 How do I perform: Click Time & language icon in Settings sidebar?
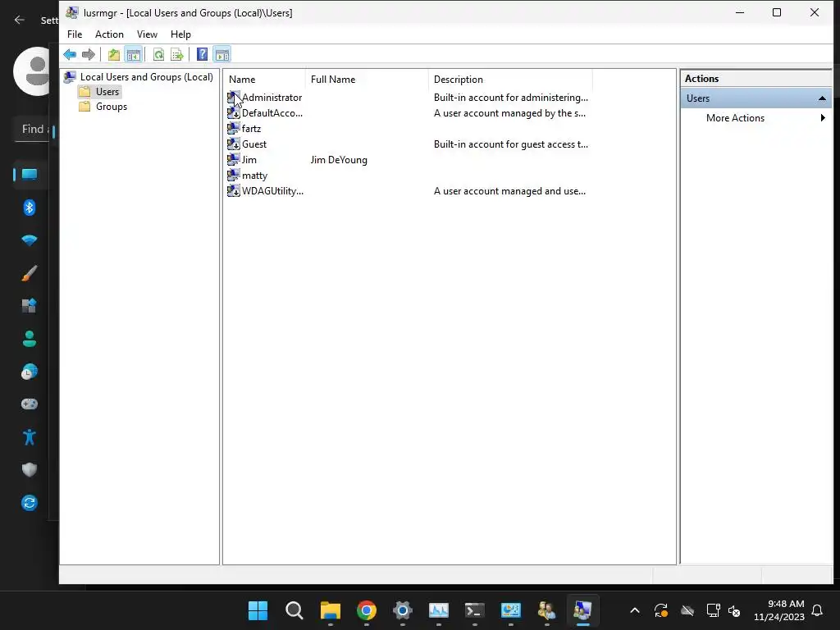click(x=30, y=372)
